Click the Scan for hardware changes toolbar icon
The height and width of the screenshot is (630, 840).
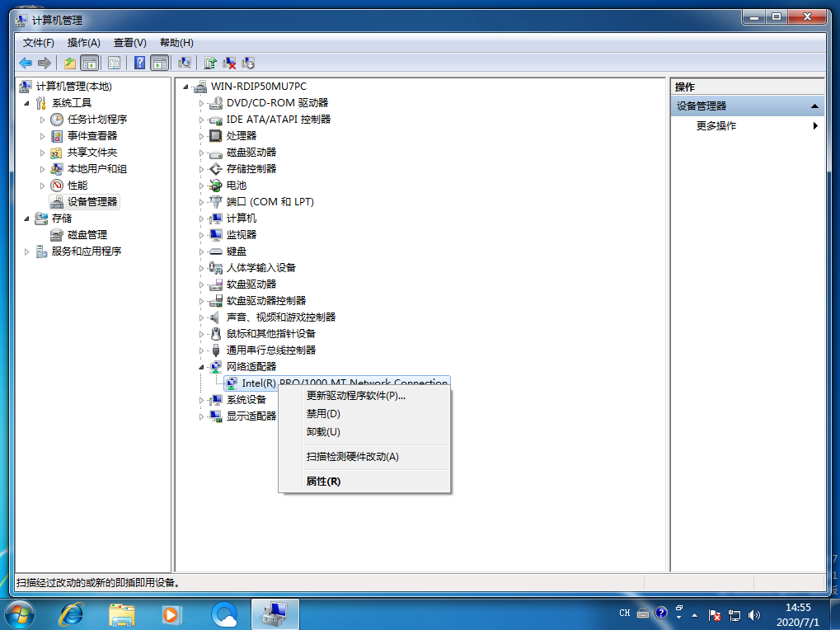[x=185, y=63]
